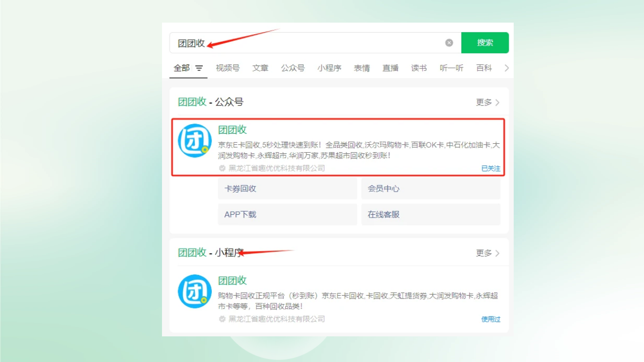The image size is (644, 362).
Task: Click the verified badge in the official account result
Action: coord(222,168)
